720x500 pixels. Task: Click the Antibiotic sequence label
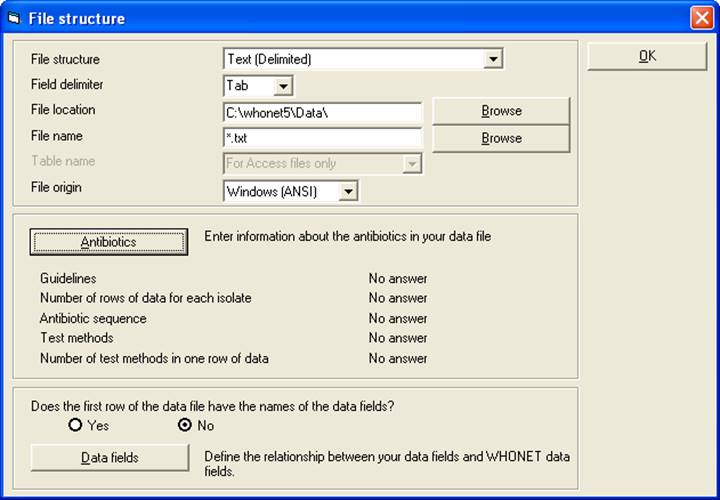coord(93,319)
